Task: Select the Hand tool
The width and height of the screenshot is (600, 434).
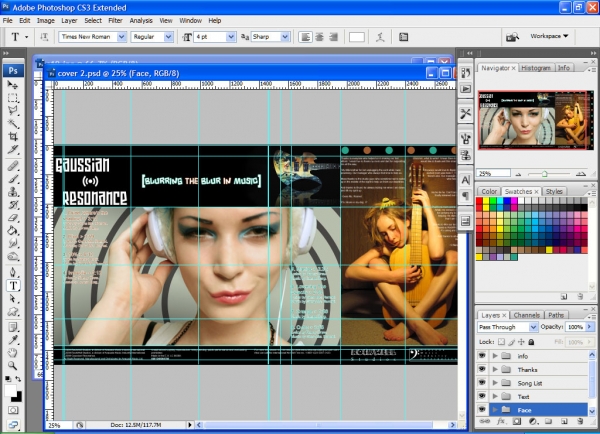Action: point(13,352)
